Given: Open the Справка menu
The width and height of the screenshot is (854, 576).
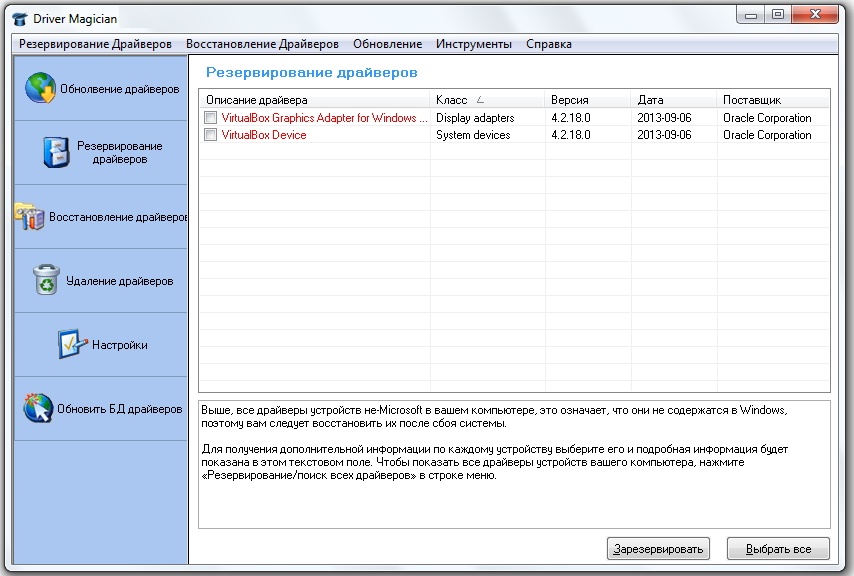Looking at the screenshot, I should (x=548, y=44).
